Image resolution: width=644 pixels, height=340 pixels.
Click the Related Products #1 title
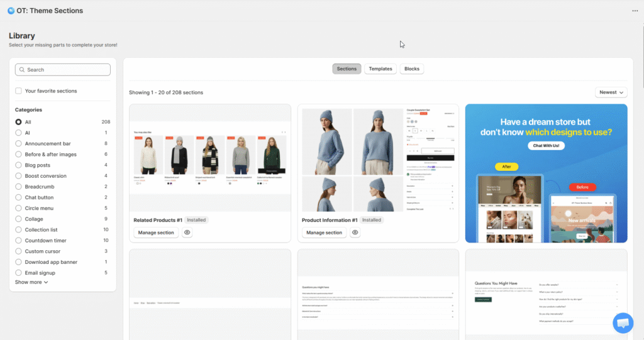pyautogui.click(x=158, y=220)
